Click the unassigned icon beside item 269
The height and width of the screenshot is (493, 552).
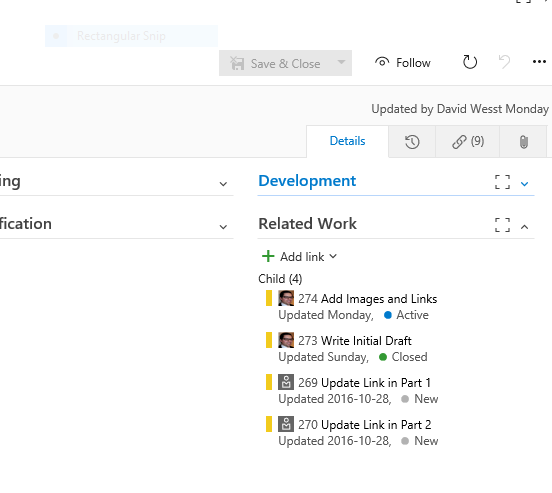click(x=286, y=382)
